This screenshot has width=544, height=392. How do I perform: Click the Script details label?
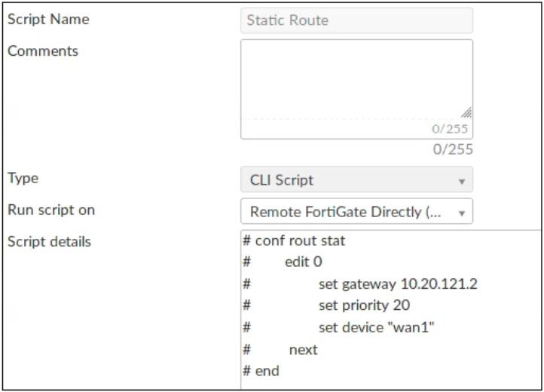pyautogui.click(x=48, y=241)
